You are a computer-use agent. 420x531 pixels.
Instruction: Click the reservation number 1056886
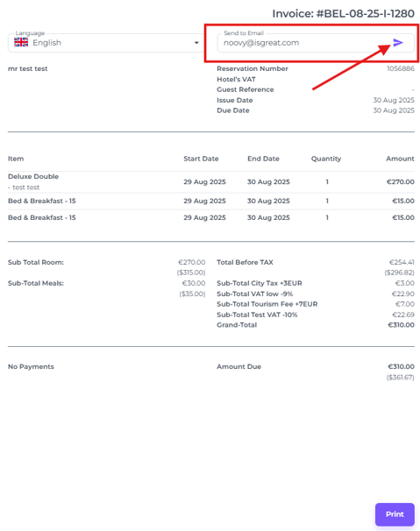click(401, 68)
